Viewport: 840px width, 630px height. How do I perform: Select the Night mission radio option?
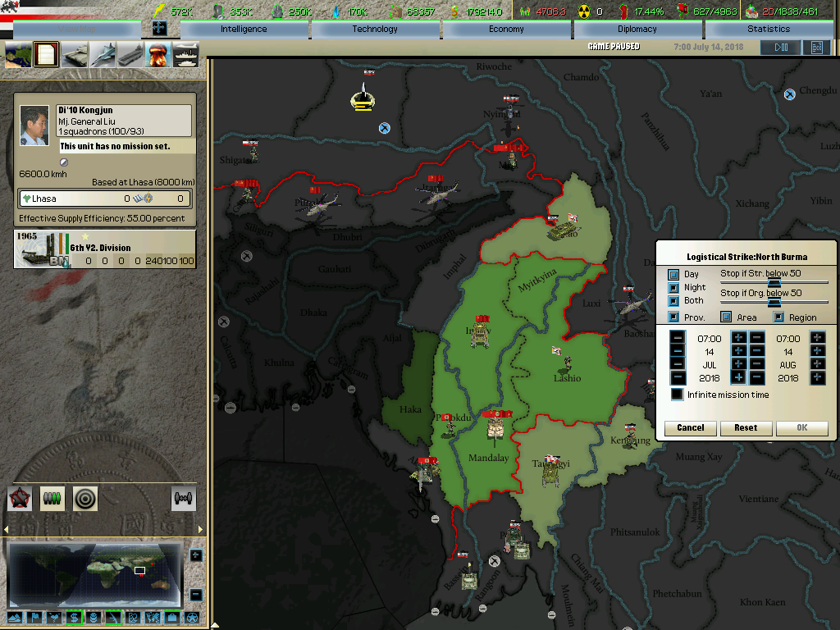pyautogui.click(x=673, y=288)
